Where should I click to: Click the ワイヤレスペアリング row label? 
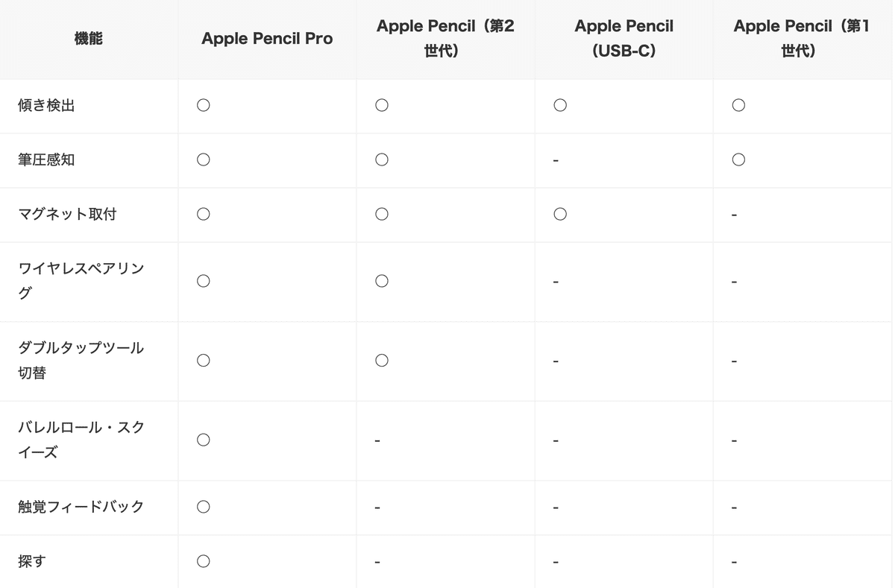pyautogui.click(x=81, y=281)
